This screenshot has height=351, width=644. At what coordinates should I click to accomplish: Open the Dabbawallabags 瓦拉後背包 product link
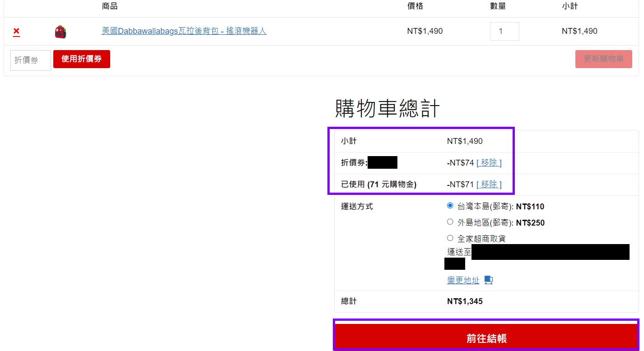184,31
